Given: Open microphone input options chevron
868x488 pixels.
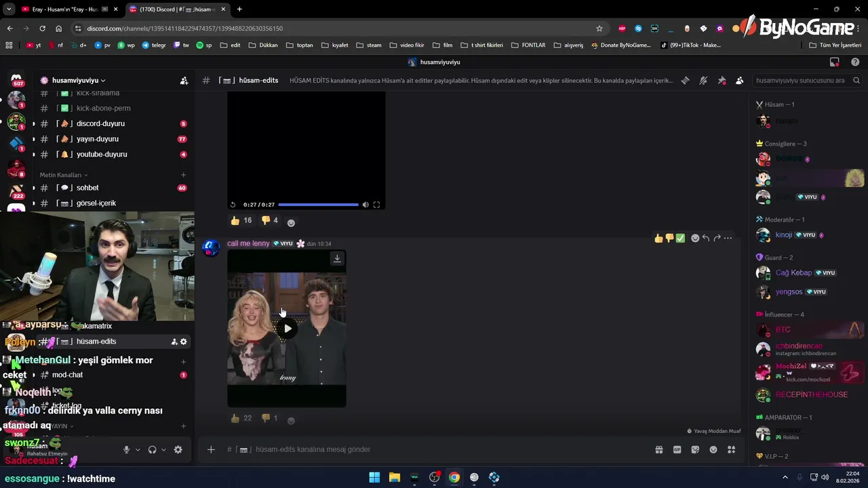Looking at the screenshot, I should click(138, 449).
